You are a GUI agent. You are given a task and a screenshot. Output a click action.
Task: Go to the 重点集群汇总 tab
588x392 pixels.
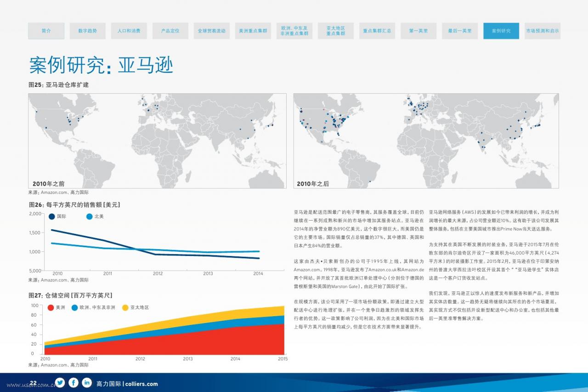[377, 31]
